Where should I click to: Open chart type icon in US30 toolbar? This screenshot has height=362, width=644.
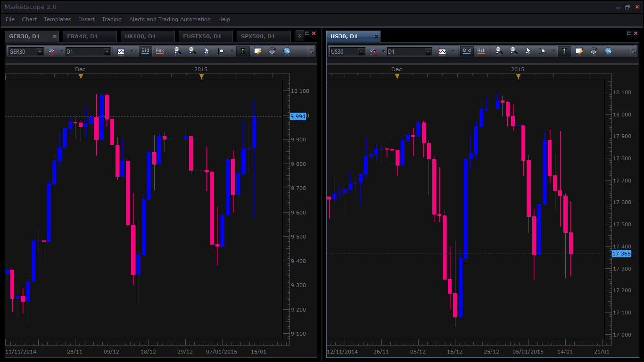(x=443, y=51)
